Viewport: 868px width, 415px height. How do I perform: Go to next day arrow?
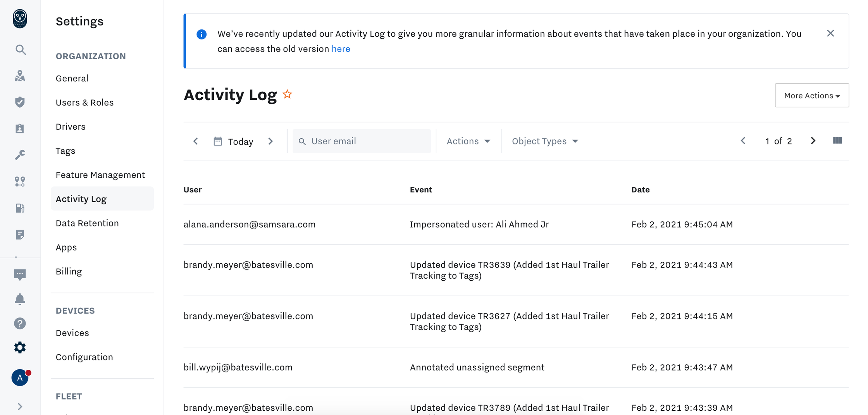(270, 141)
